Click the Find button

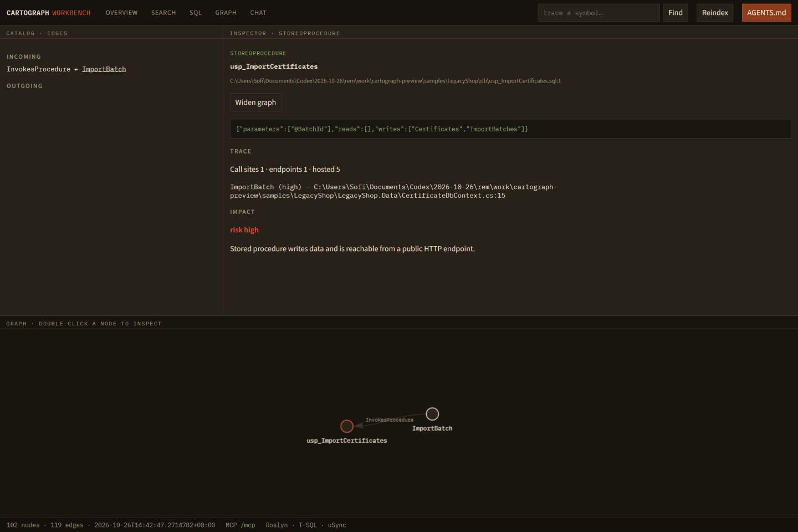[x=676, y=13]
